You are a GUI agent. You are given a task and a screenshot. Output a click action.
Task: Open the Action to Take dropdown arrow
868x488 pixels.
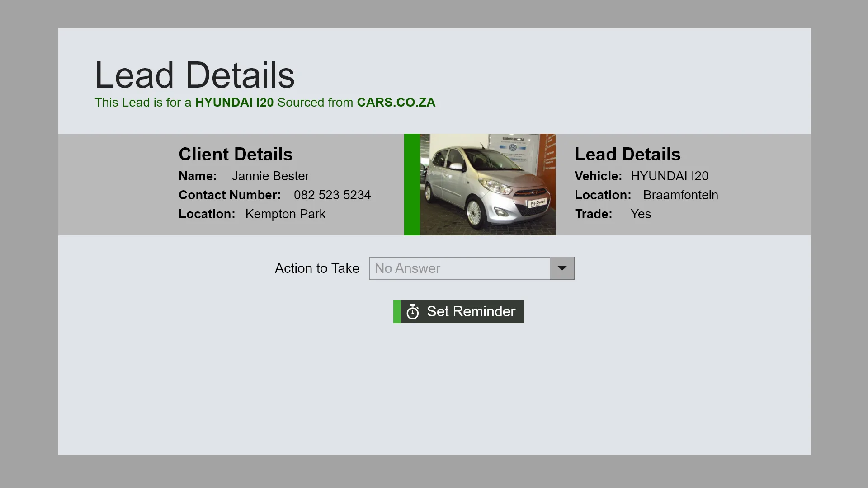tap(562, 268)
